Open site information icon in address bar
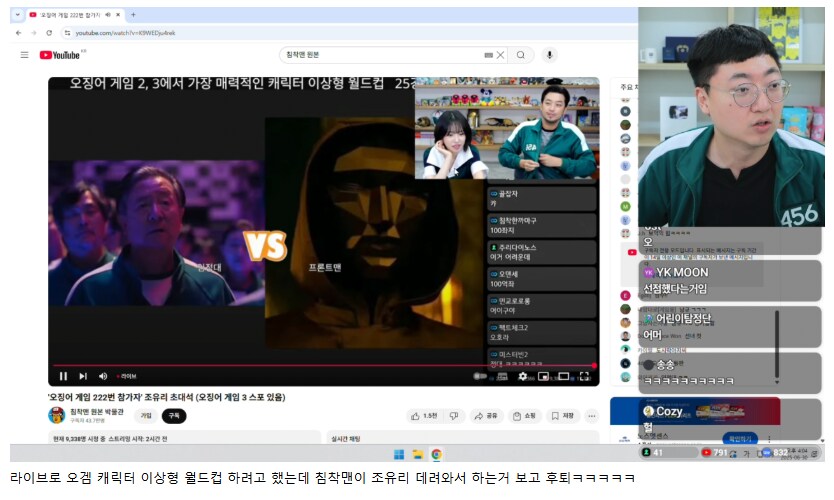The image size is (834, 500). (67, 33)
